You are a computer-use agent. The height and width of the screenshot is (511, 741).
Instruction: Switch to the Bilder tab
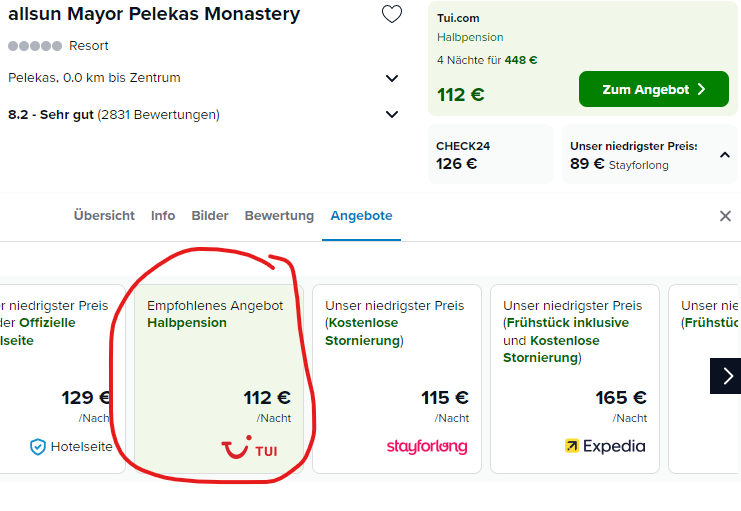pos(210,216)
